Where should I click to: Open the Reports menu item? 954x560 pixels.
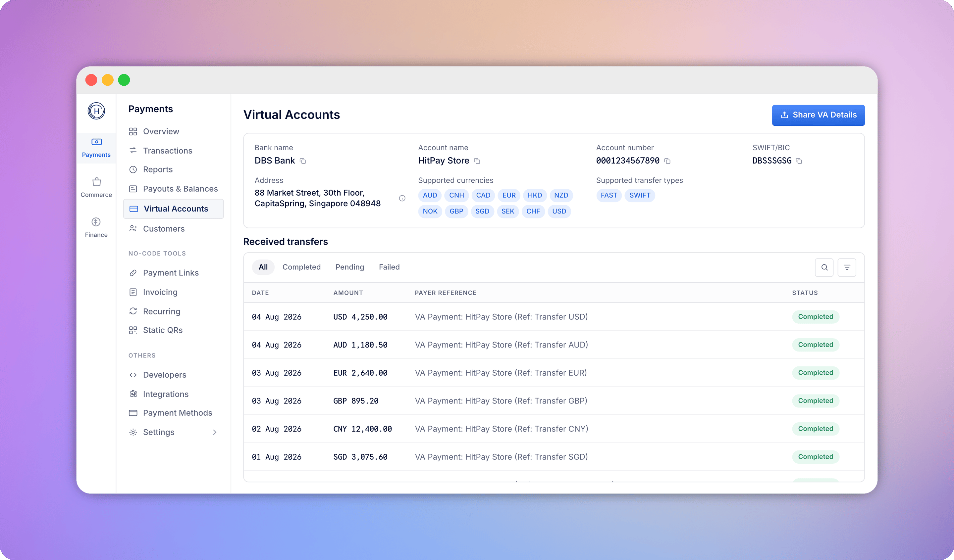[158, 169]
